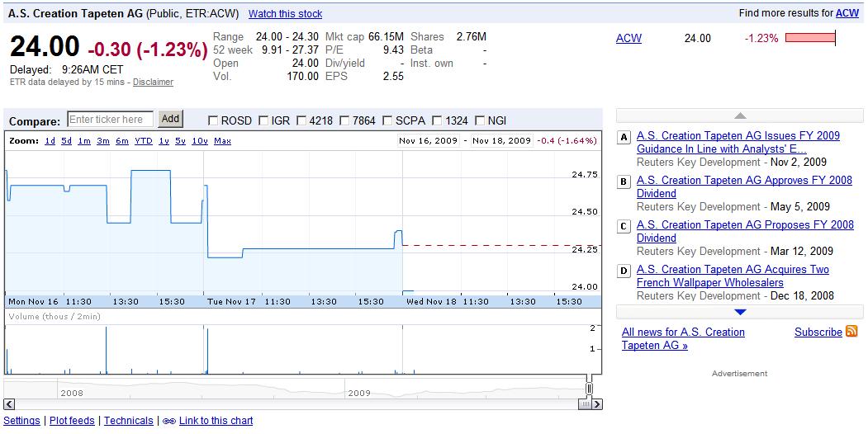Click the news marker C icon
The image size is (868, 434).
pyautogui.click(x=624, y=226)
